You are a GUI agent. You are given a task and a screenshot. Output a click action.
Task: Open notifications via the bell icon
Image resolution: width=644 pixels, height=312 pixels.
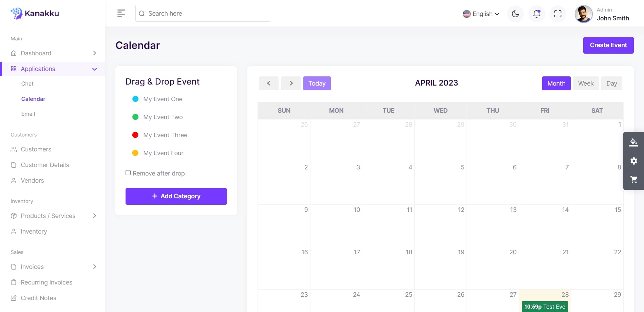click(x=536, y=14)
